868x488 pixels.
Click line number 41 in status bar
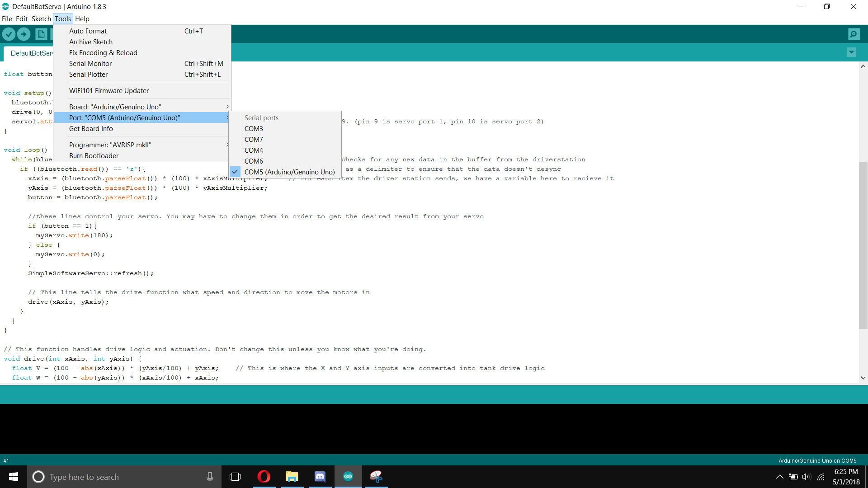[6, 461]
